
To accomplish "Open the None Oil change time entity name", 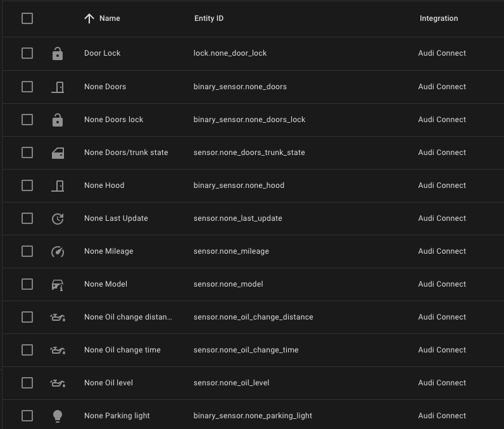I will [x=122, y=350].
